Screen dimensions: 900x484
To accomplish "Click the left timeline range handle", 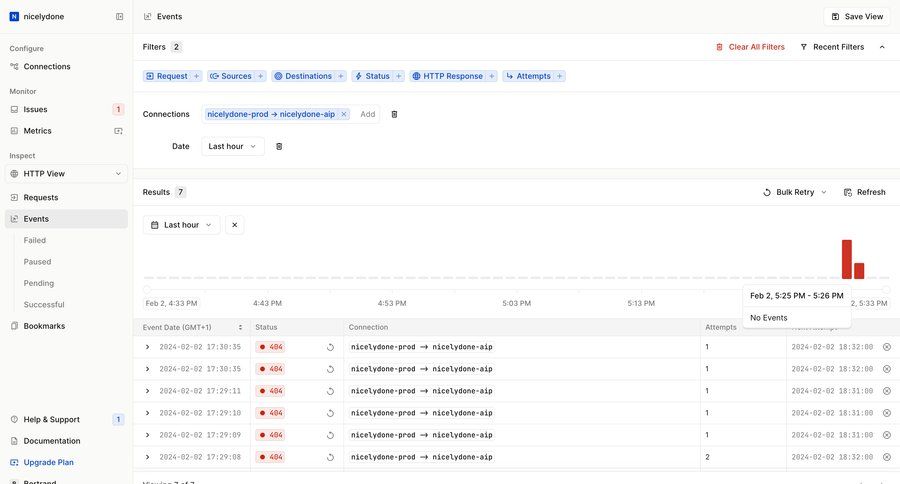I will pos(147,289).
